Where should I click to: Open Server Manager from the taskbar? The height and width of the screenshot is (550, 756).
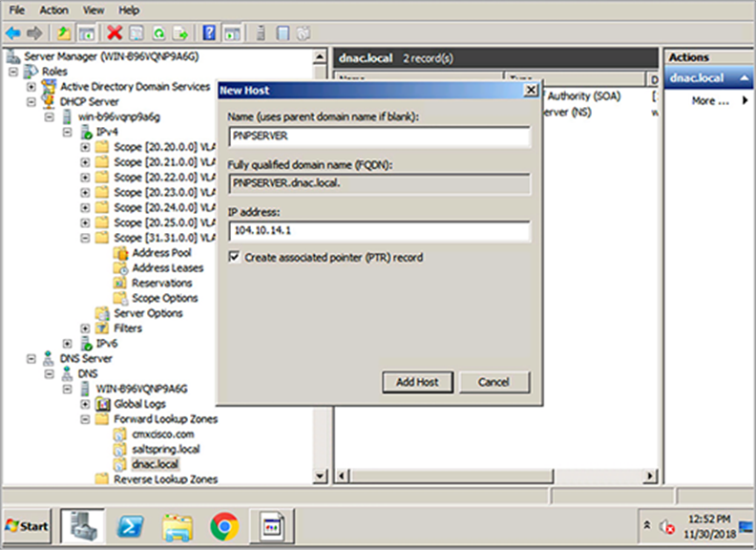click(82, 526)
